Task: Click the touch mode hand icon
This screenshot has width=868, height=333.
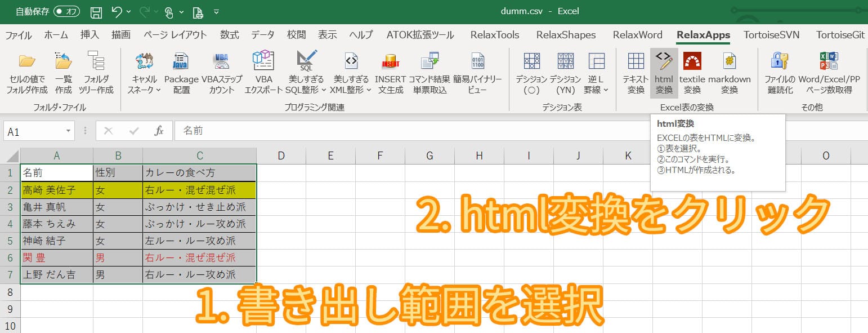Action: (x=169, y=11)
